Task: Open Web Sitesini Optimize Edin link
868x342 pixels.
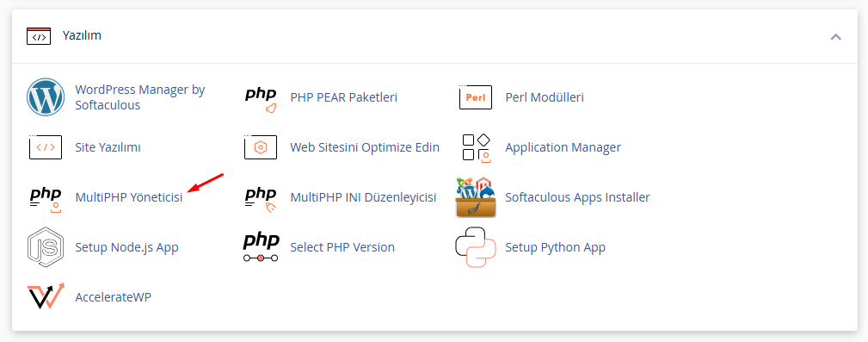Action: pos(365,147)
